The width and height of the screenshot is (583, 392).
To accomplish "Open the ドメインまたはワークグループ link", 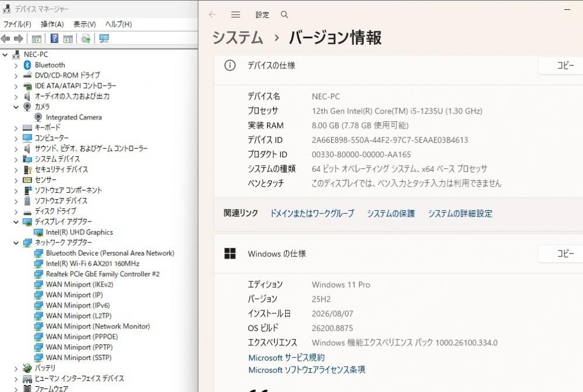I will click(312, 213).
